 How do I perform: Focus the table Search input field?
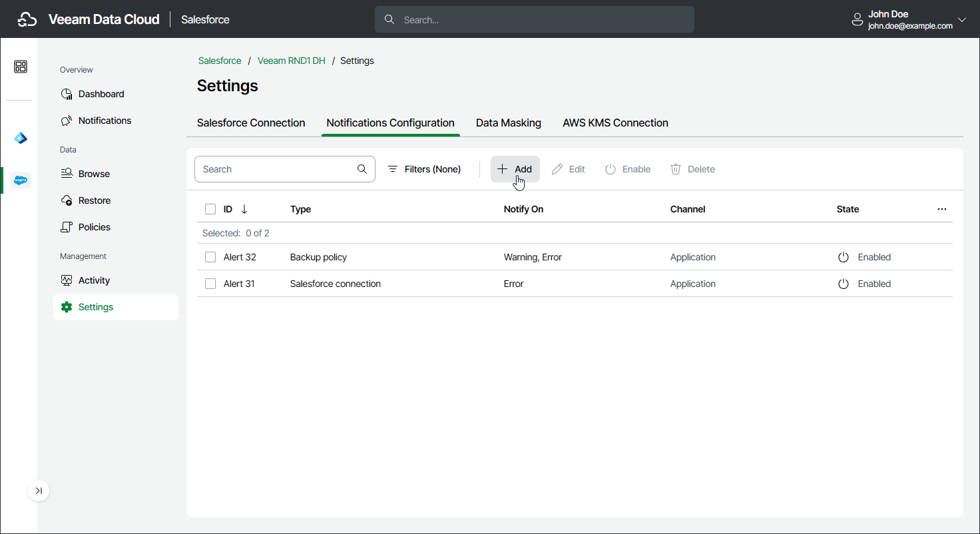click(x=285, y=169)
